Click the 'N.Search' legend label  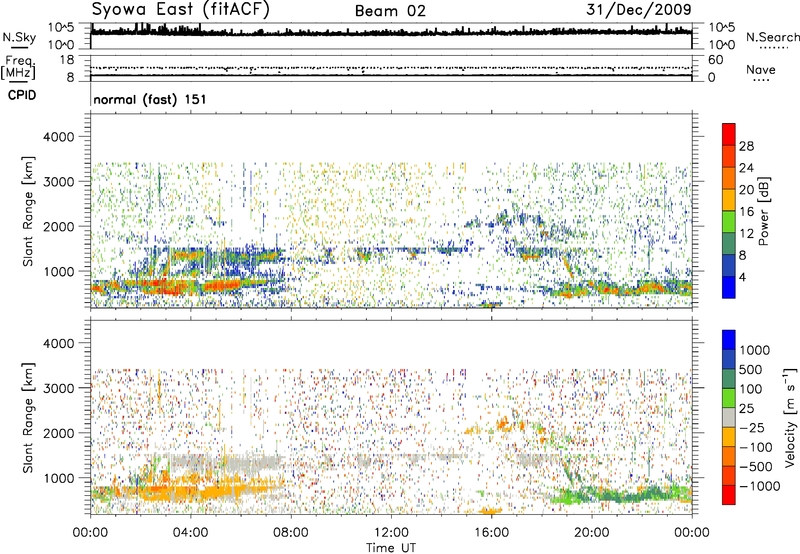pyautogui.click(x=772, y=37)
